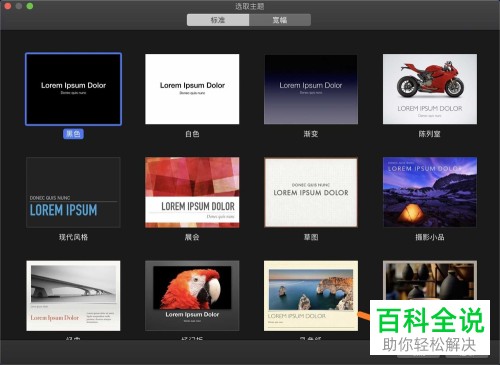Screen dimensions: 500x365
Task: Click the 白色 theme label
Action: pyautogui.click(x=192, y=134)
